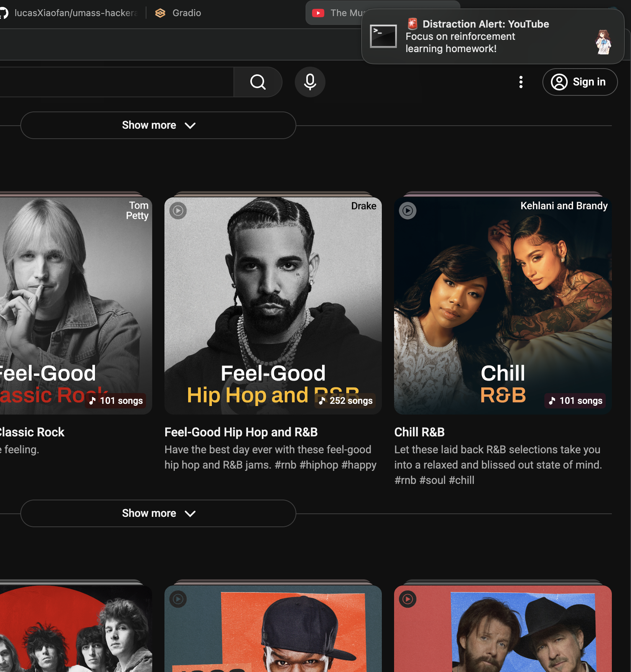Click Chill R&B title link

[419, 432]
